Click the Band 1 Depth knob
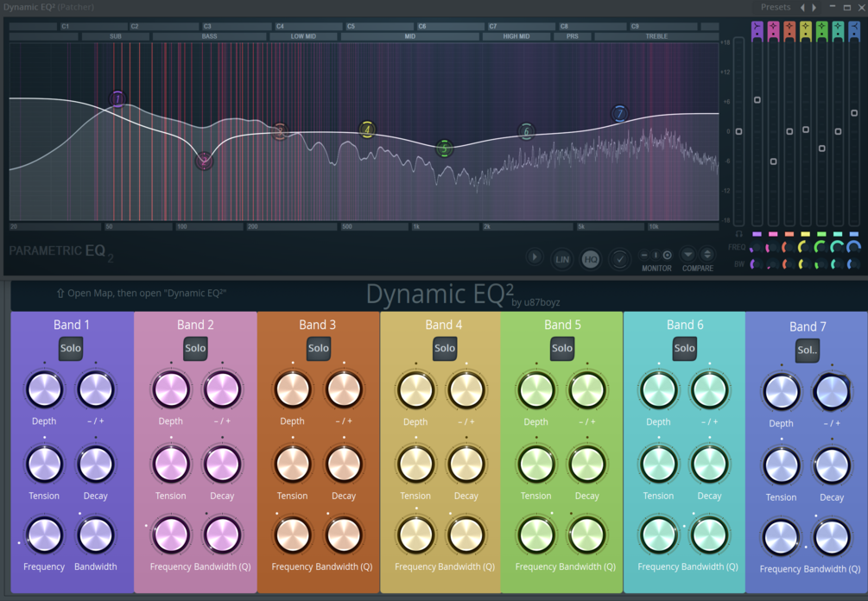Image resolution: width=868 pixels, height=601 pixels. [44, 389]
